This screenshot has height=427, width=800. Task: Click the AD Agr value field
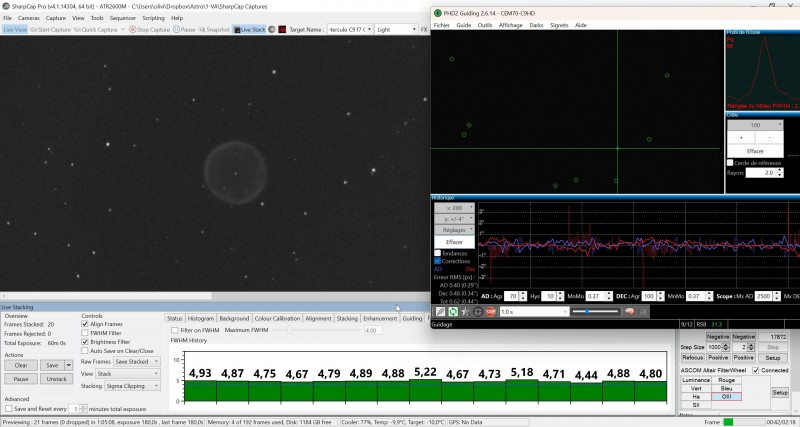(x=512, y=296)
